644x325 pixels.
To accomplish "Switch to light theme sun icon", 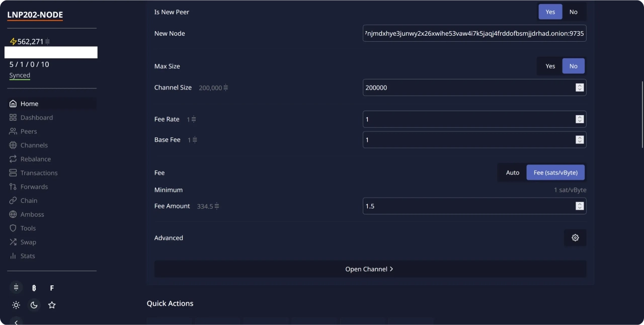I will (x=16, y=305).
